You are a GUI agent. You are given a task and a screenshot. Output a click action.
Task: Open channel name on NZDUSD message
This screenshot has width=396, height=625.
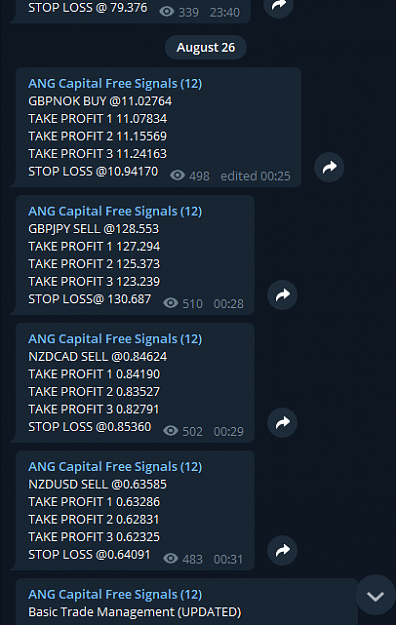pos(115,467)
